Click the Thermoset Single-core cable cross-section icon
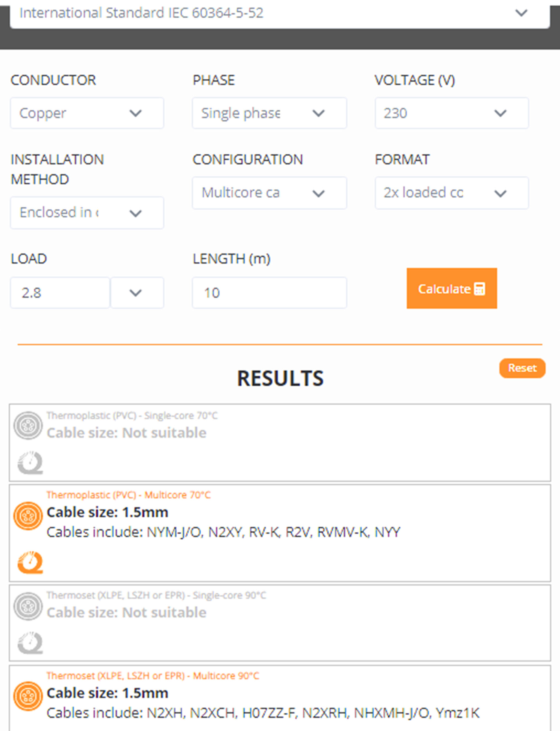The image size is (560, 731). [28, 606]
